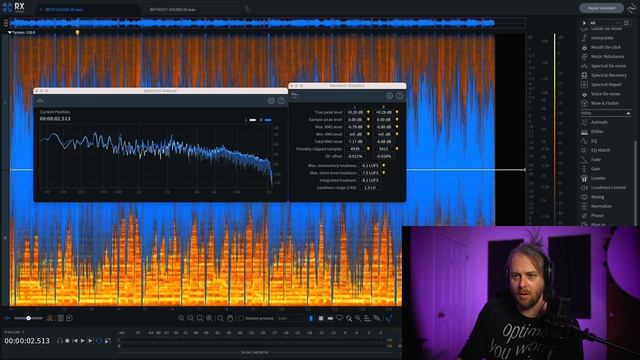Screen dimensions: 640x360
Task: Click the 00:00:02.513 timecode display
Action: pyautogui.click(x=27, y=341)
